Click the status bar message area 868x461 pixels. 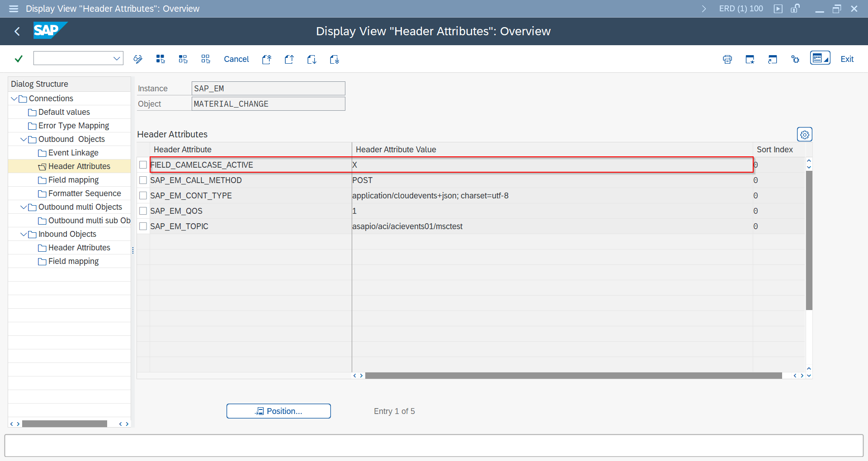click(x=434, y=446)
